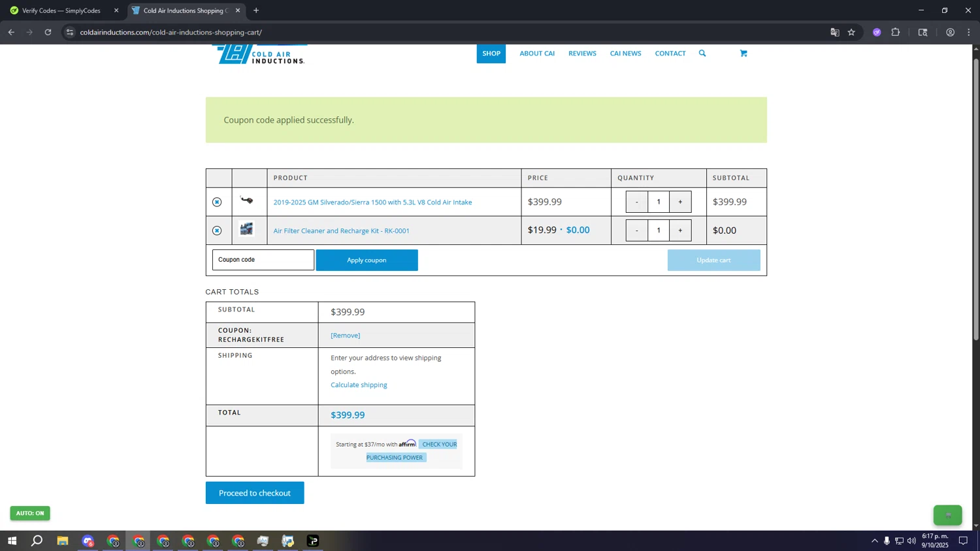
Task: Open a new browser tab
Action: click(x=256, y=10)
